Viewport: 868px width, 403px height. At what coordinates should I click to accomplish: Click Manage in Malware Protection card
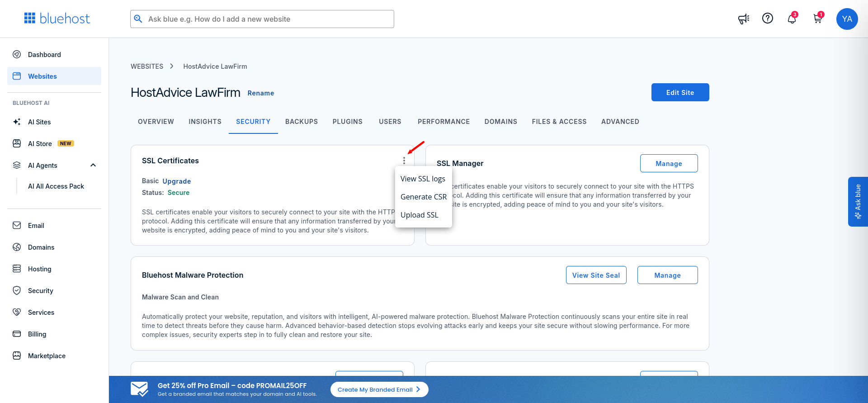tap(667, 275)
